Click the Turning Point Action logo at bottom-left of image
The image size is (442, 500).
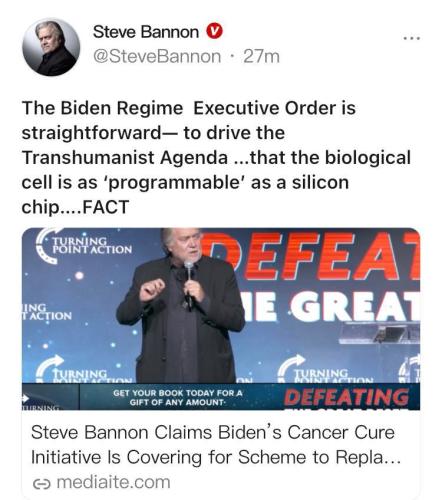coord(84,369)
